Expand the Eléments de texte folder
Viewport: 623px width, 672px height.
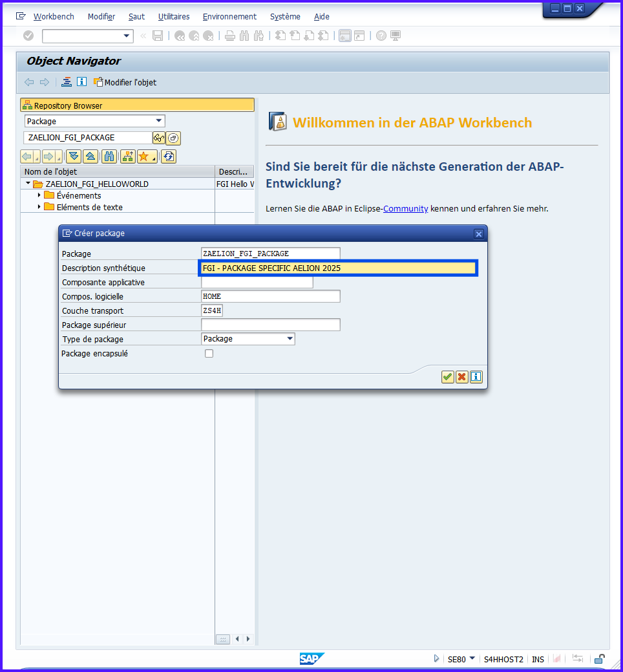pyautogui.click(x=39, y=207)
